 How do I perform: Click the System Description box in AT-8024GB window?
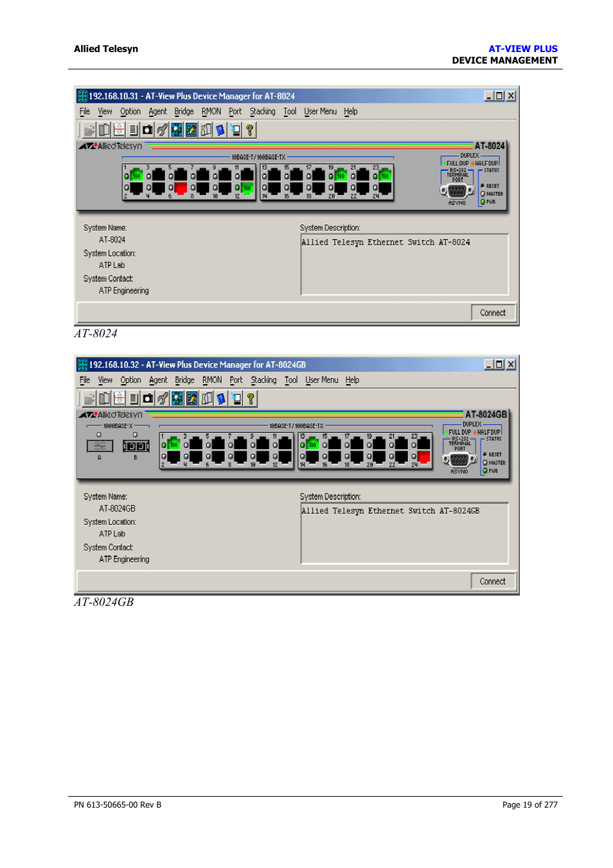(x=404, y=533)
